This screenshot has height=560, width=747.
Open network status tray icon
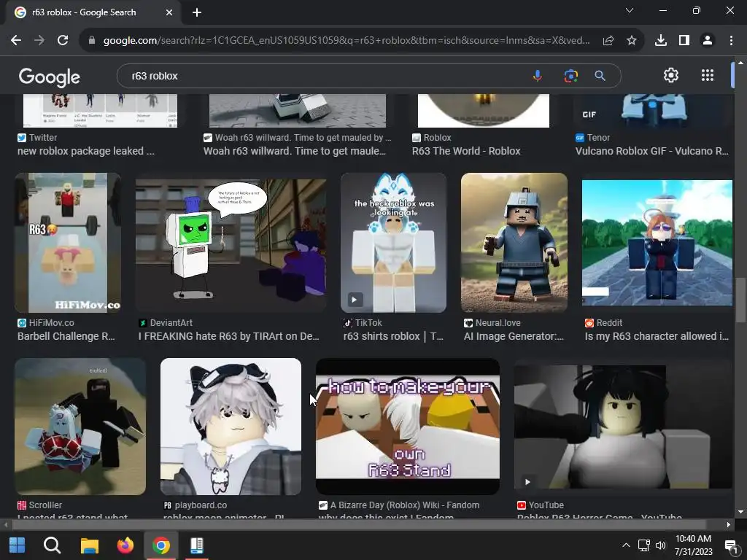[644, 545]
